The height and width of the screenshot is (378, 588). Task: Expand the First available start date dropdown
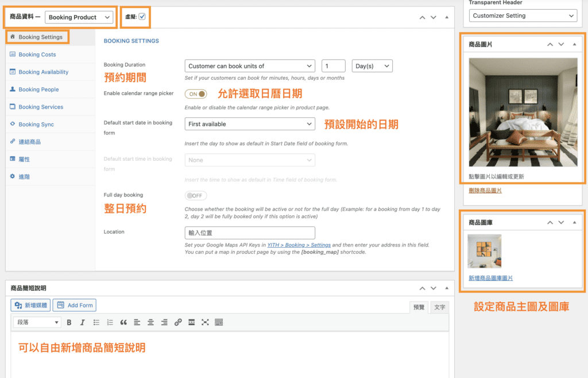250,124
